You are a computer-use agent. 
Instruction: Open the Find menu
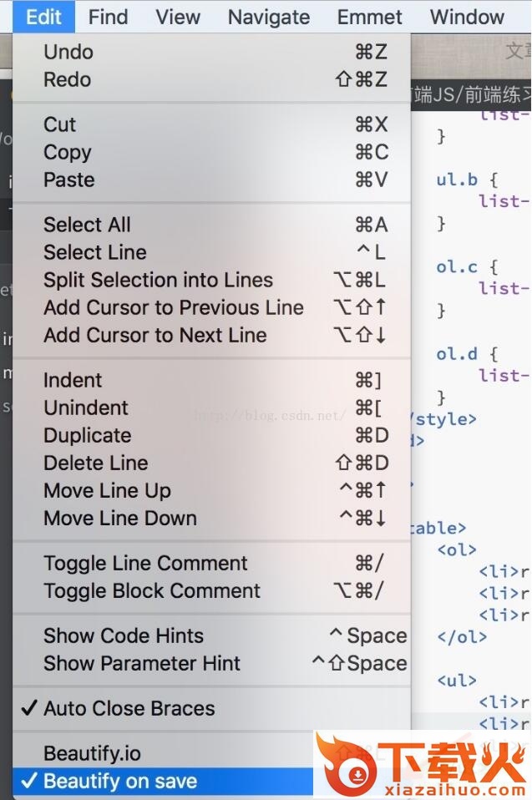[108, 17]
